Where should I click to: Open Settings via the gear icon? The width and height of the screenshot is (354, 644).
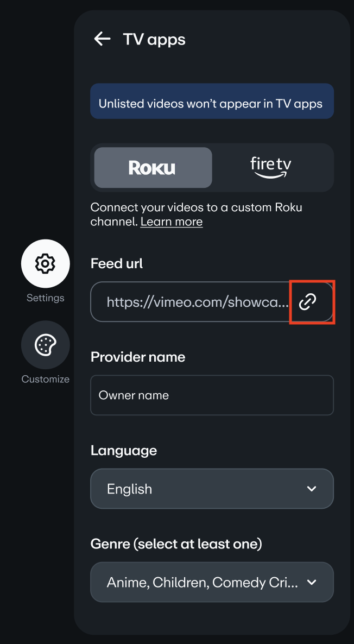(45, 264)
